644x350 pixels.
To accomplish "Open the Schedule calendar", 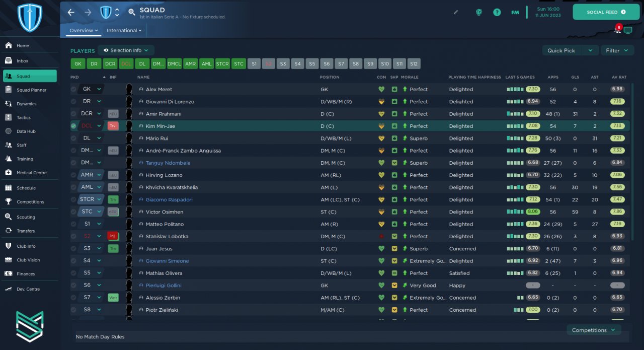I will click(29, 188).
